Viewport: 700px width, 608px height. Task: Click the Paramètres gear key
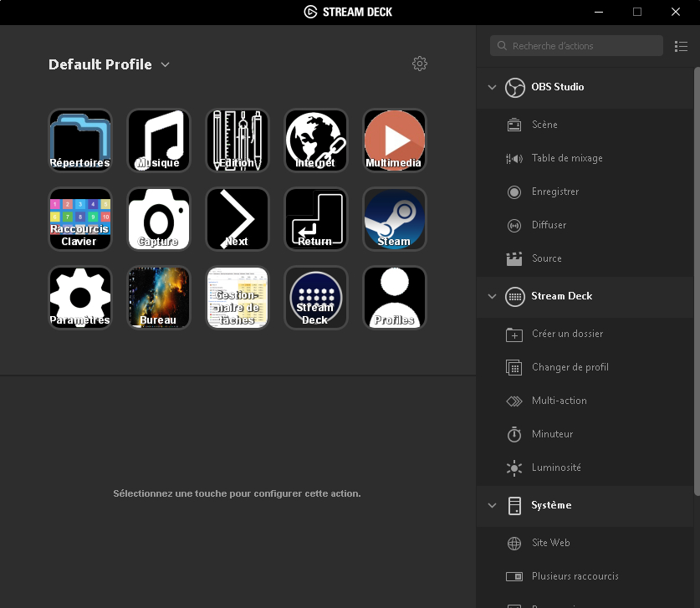coord(80,298)
